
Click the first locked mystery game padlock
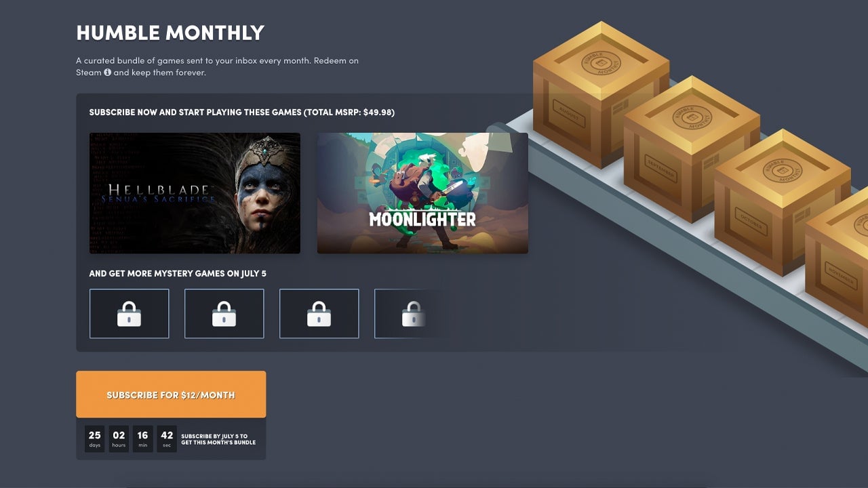(x=129, y=314)
